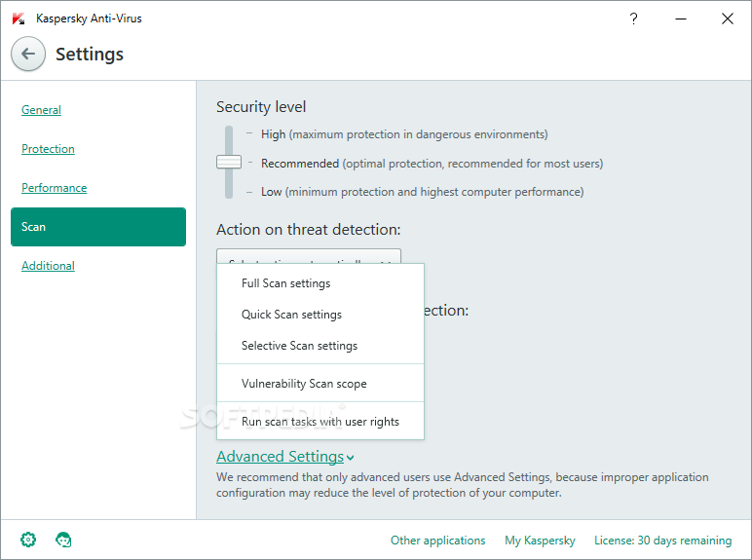Open Other applications link
Screen dimensions: 752x560
click(x=438, y=541)
